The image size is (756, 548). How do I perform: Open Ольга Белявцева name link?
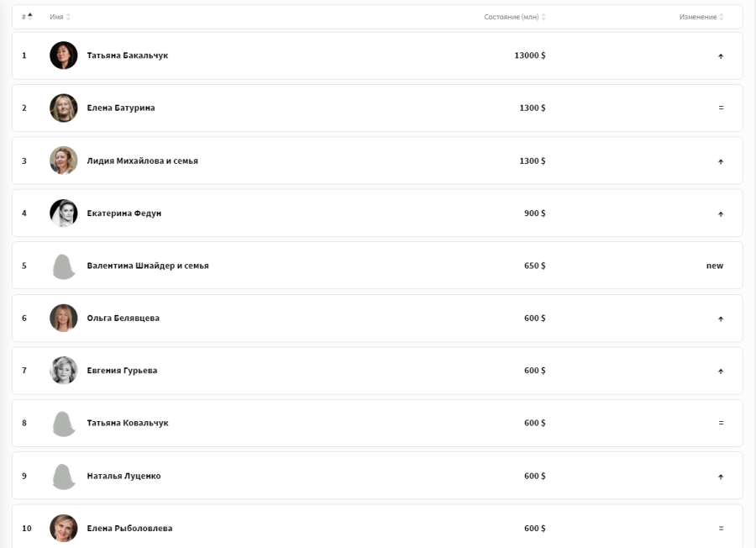(x=123, y=319)
